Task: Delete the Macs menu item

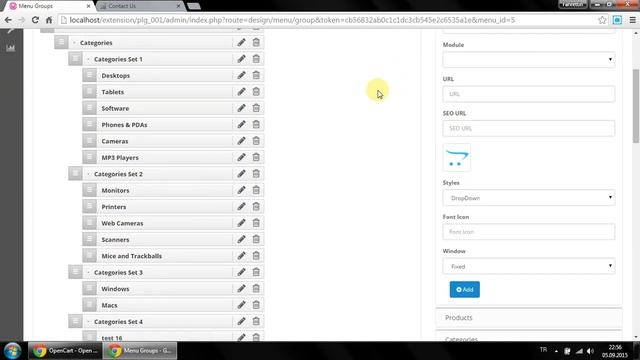Action: [x=256, y=305]
